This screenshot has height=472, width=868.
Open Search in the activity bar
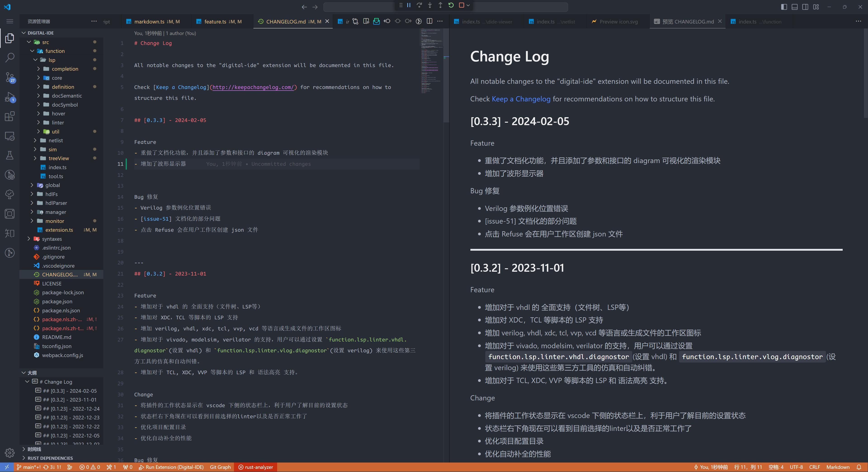click(x=10, y=58)
